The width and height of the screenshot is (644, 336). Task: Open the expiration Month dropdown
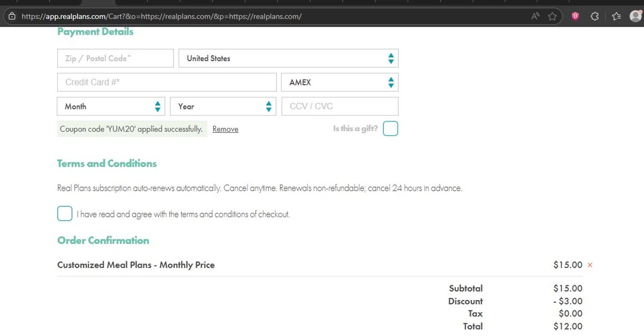tap(111, 106)
